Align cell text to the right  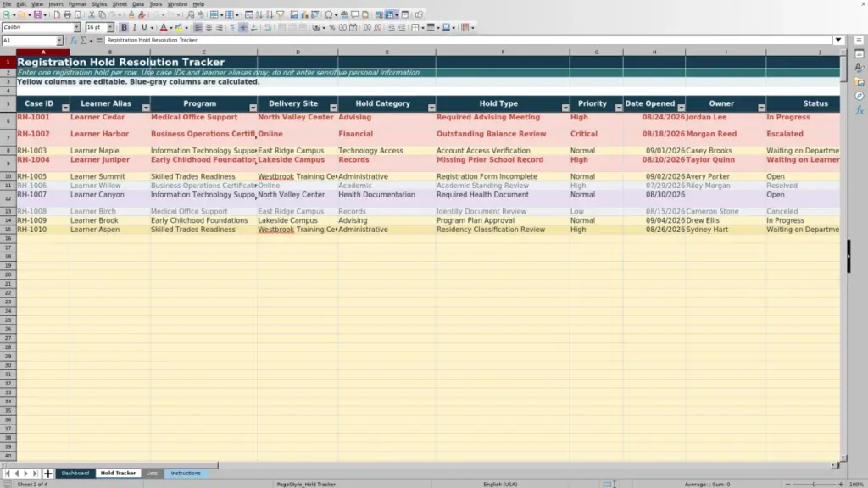pyautogui.click(x=220, y=27)
